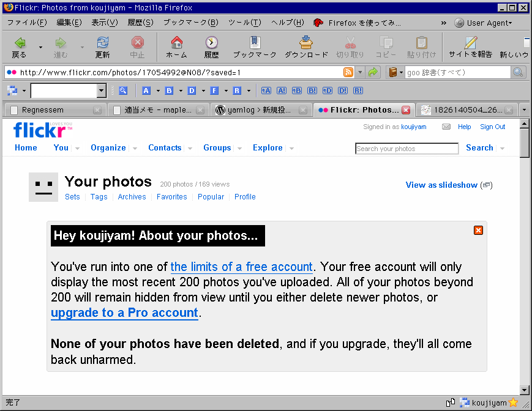Switch to the 適当メモ - maple tab
Viewport: 532px width, 411px height.
pos(159,109)
